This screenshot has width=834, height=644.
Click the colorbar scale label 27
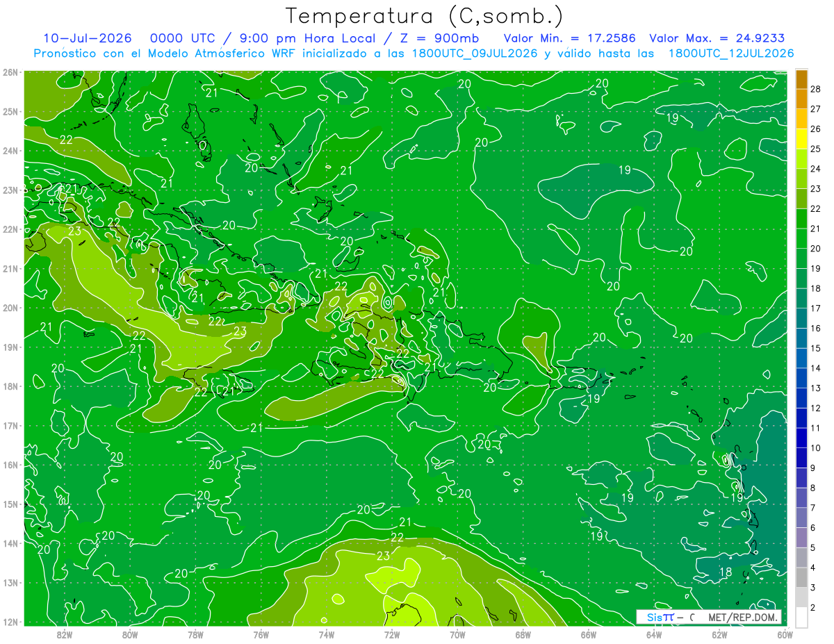pos(816,109)
